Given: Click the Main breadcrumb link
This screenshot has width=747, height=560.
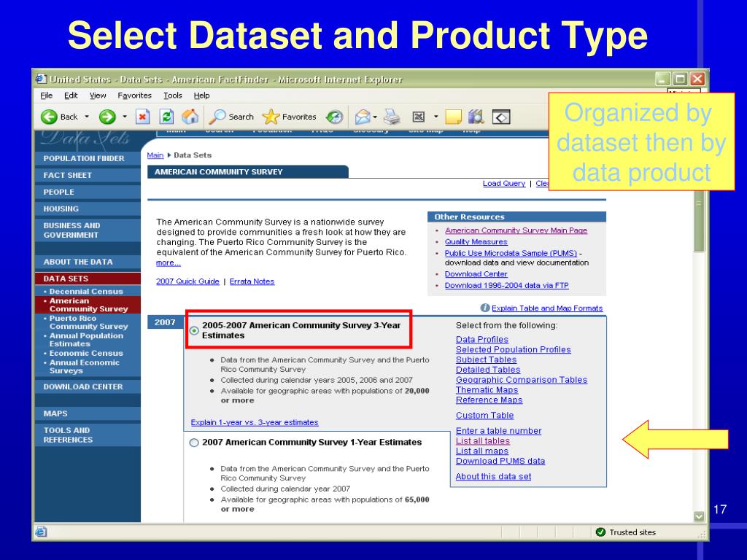Looking at the screenshot, I should [x=155, y=155].
